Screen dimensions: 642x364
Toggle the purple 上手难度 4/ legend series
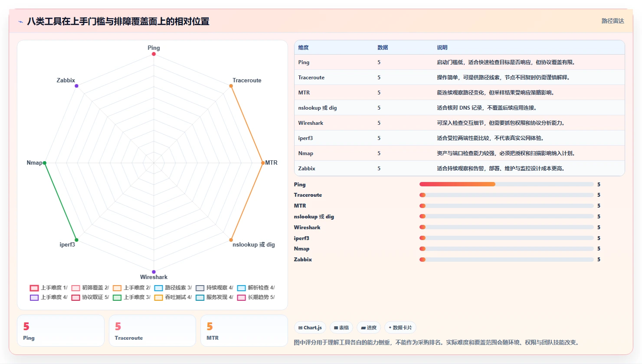click(48, 297)
